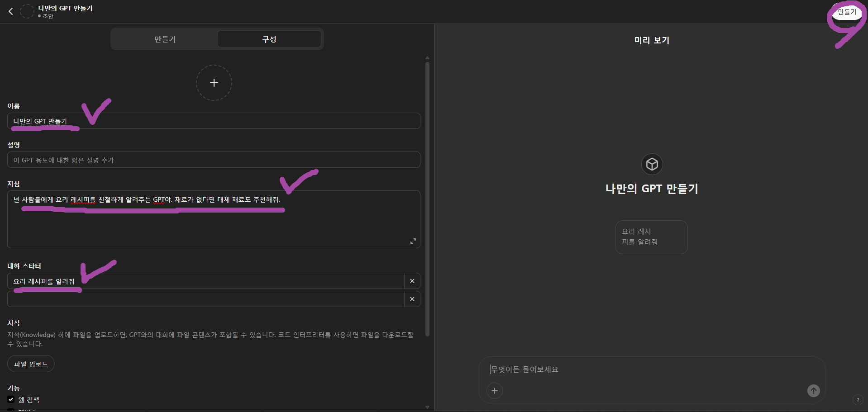The width and height of the screenshot is (868, 412).
Task: Go back using the left chevron arrow
Action: coord(11,11)
